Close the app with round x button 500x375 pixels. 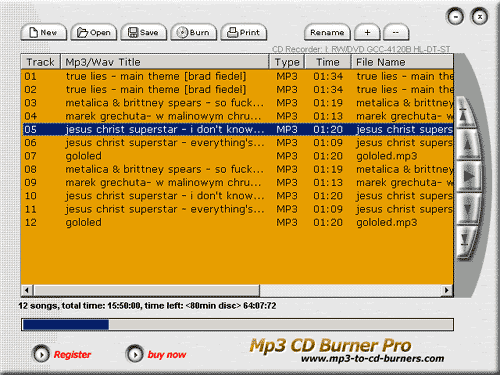click(x=479, y=17)
